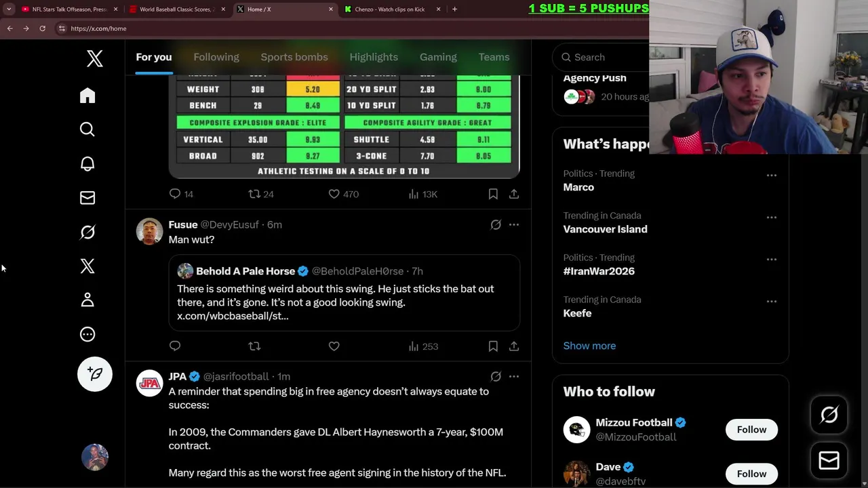Open more options for Keefe trend
The image size is (868, 488).
click(772, 301)
